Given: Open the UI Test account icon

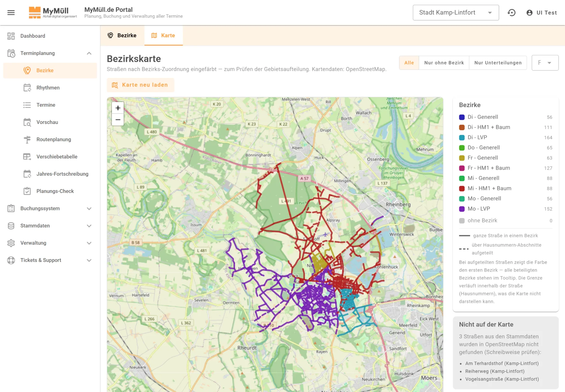Looking at the screenshot, I should 530,13.
